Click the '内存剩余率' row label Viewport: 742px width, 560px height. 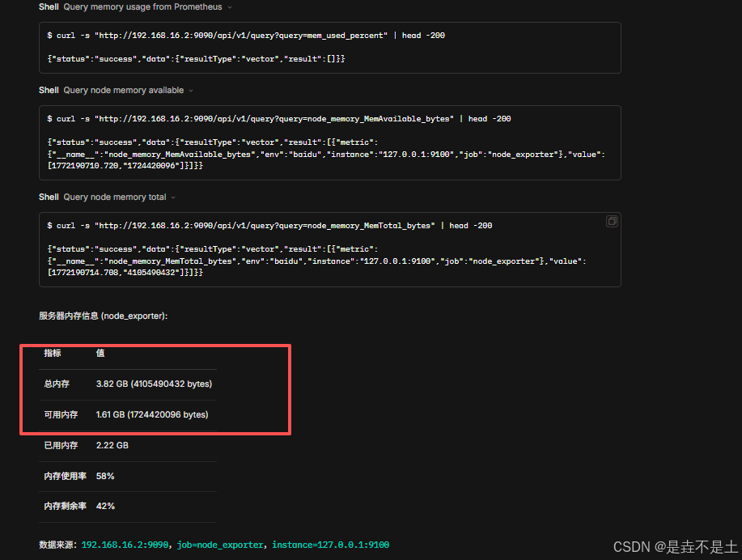pos(66,506)
